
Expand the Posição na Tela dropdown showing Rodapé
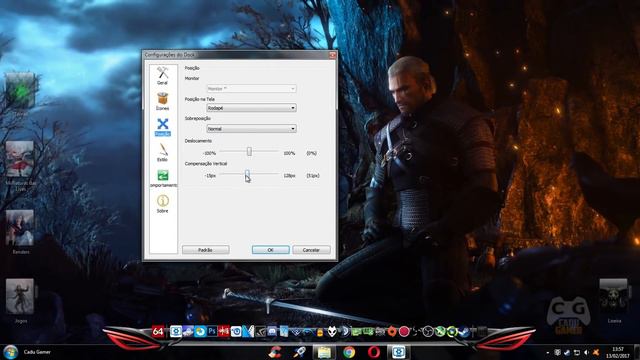pyautogui.click(x=251, y=108)
